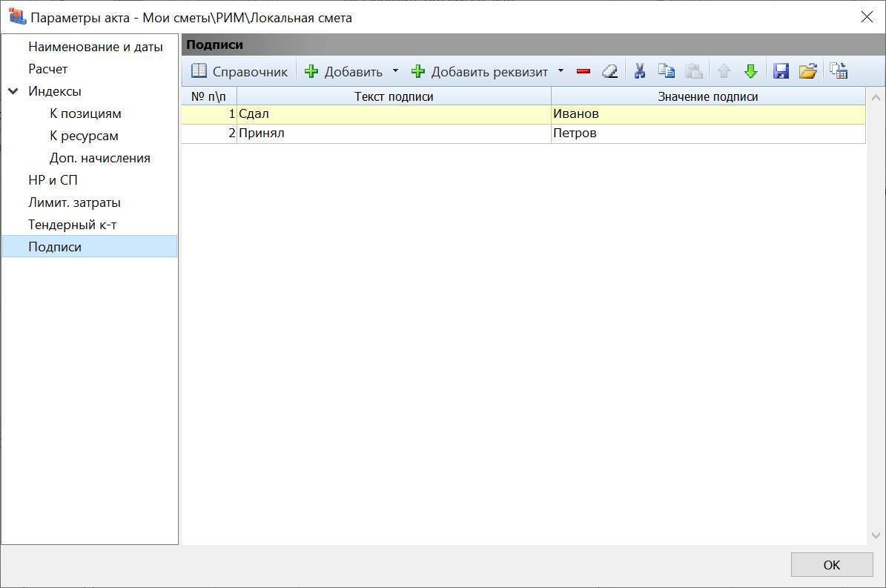Cut with the scissors icon
Image resolution: width=886 pixels, height=588 pixels.
click(x=640, y=71)
